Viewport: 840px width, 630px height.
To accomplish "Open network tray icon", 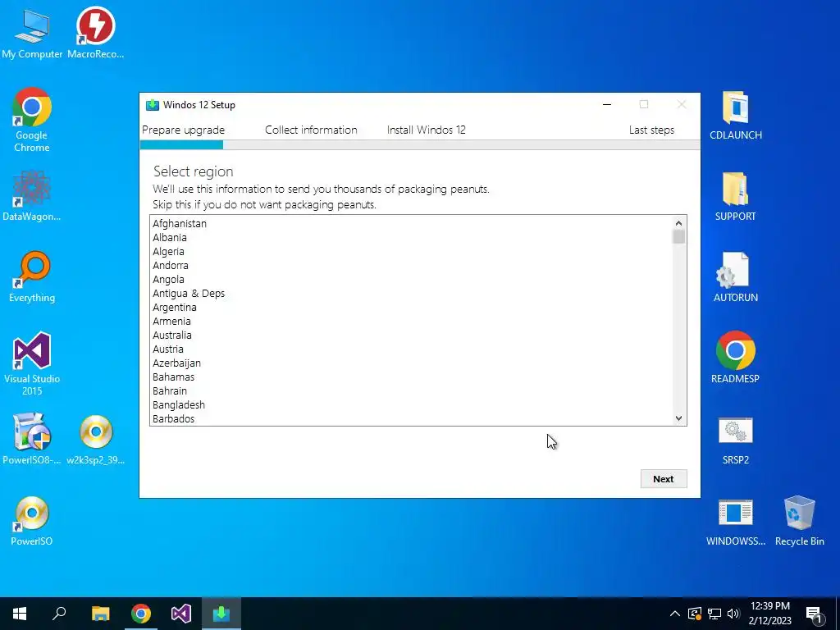I will pos(714,614).
